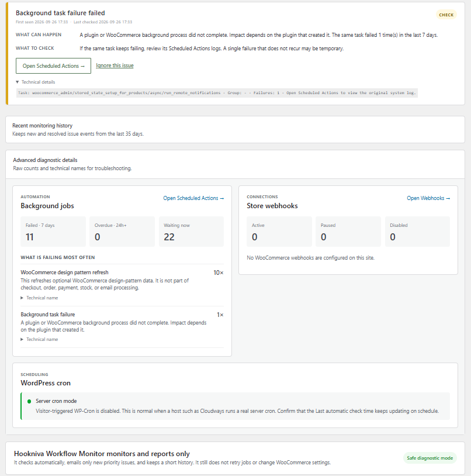Click the Safe diagnostic mode badge
471x476 pixels.
click(430, 458)
